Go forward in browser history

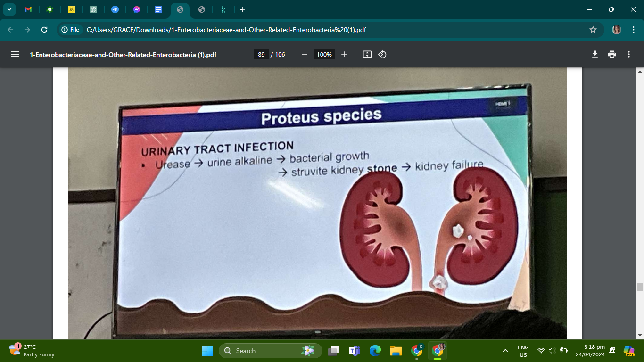[27, 30]
